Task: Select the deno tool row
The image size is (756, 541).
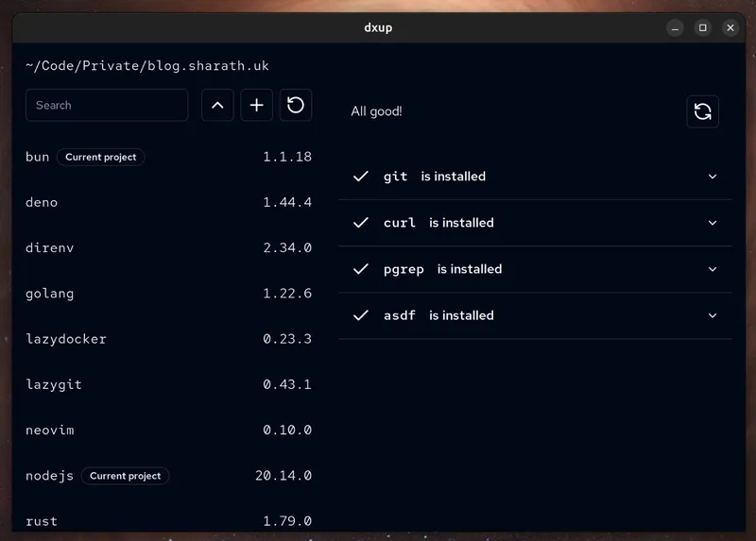Action: pos(169,202)
